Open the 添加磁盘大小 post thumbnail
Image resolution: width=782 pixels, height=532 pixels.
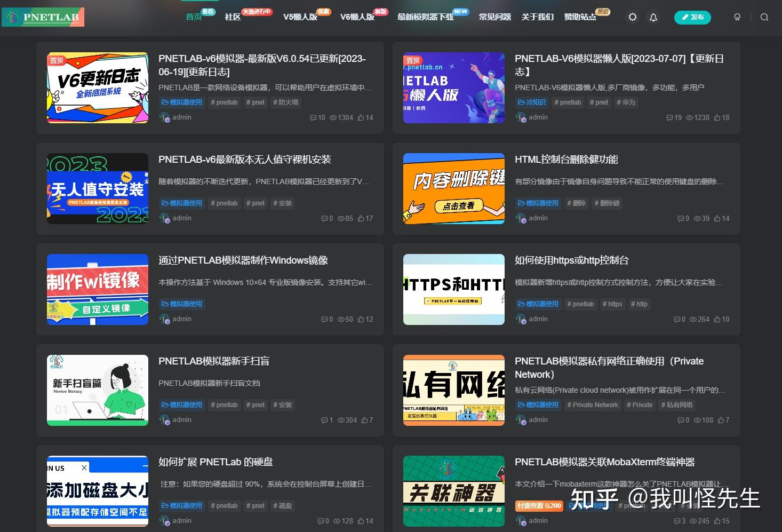pos(98,491)
